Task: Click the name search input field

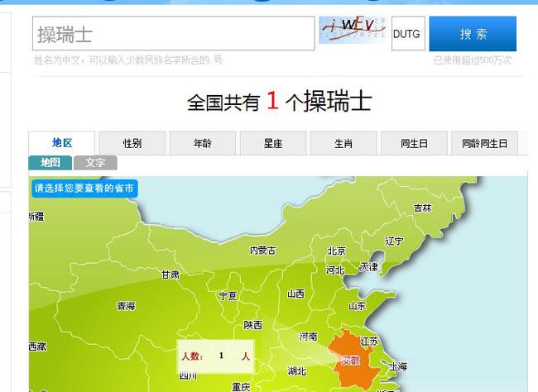Action: coord(174,34)
